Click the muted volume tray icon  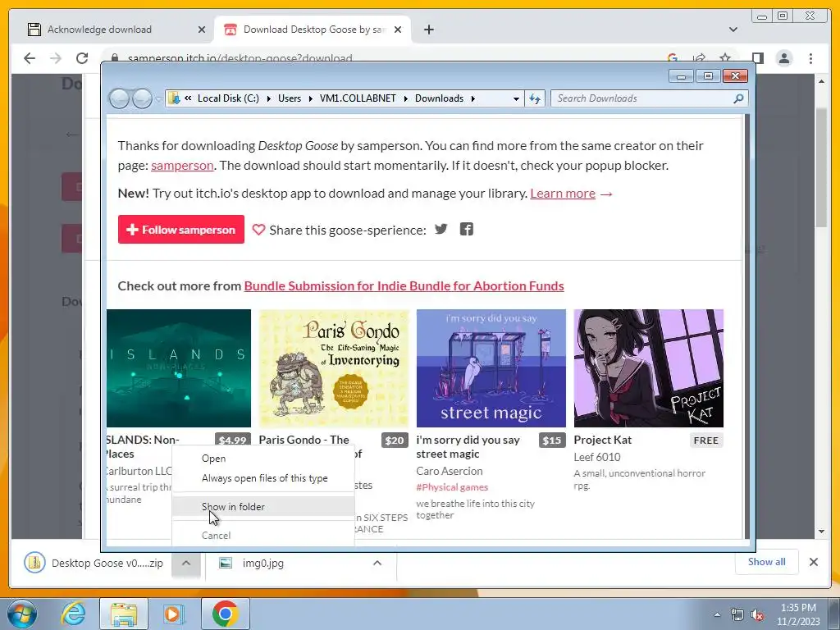[757, 615]
